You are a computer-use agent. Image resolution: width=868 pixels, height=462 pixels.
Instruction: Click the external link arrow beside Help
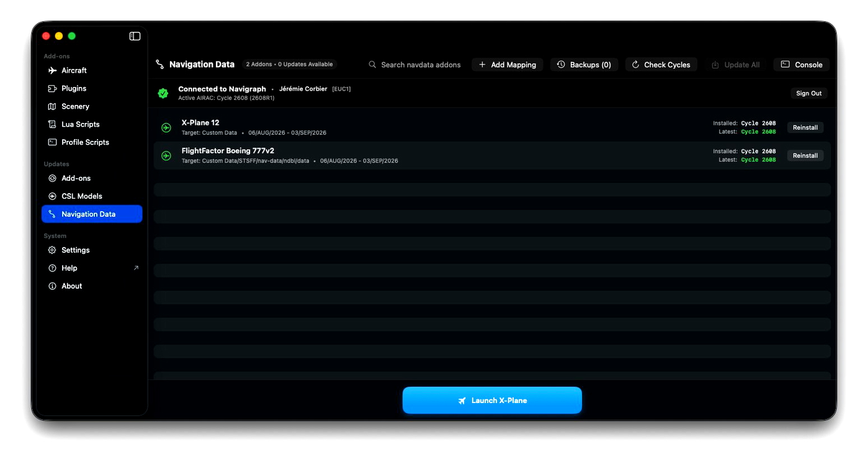pos(136,268)
